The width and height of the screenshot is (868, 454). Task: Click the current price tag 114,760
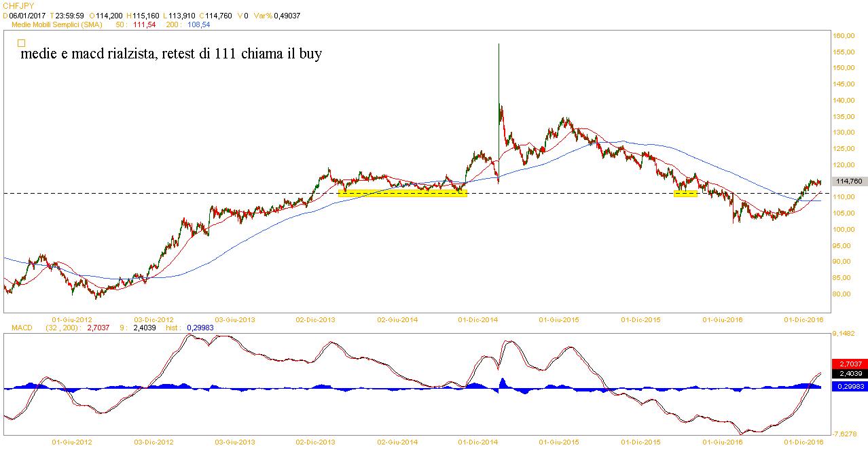pos(849,181)
